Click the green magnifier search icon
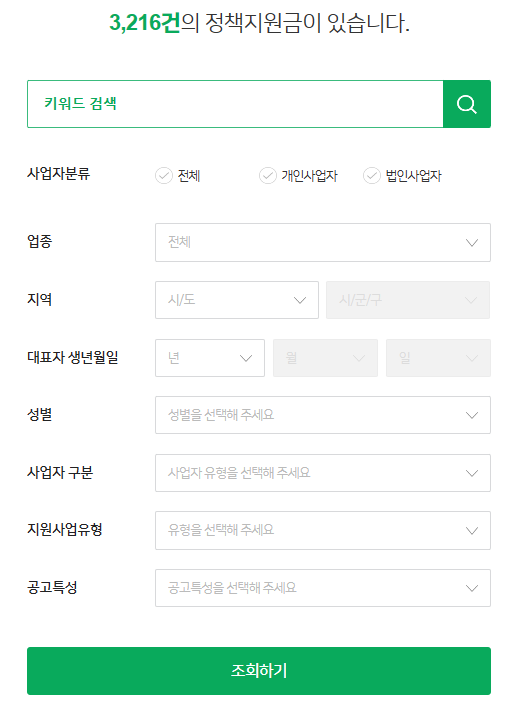530x703 pixels. [x=466, y=104]
